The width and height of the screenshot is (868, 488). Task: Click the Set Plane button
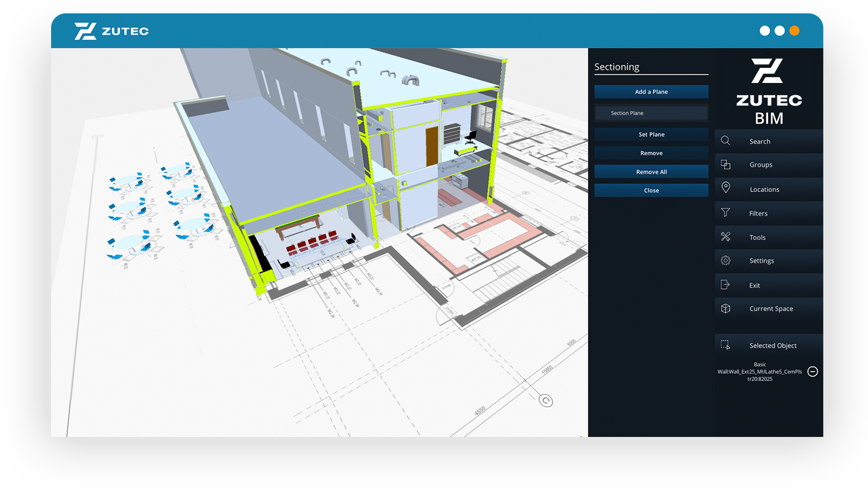(x=651, y=135)
